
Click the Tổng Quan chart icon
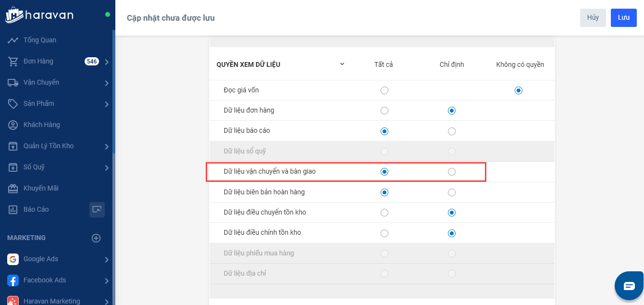pos(13,40)
